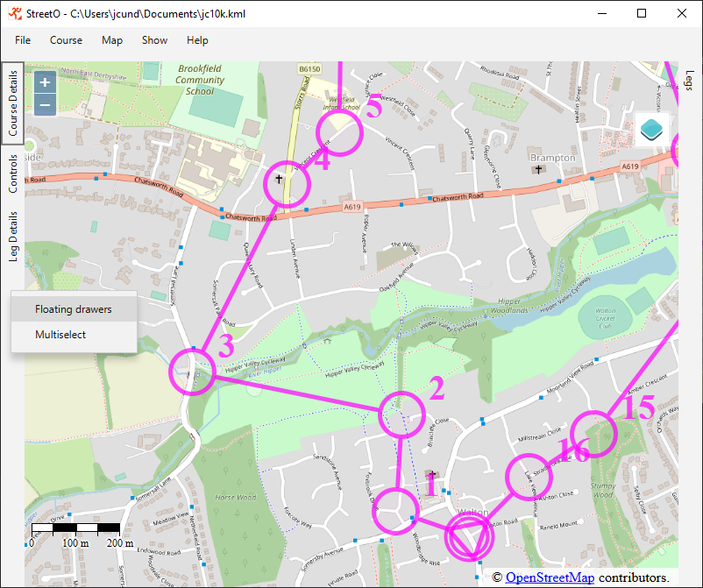
Task: Click the map zoom in plus button
Action: pos(46,81)
